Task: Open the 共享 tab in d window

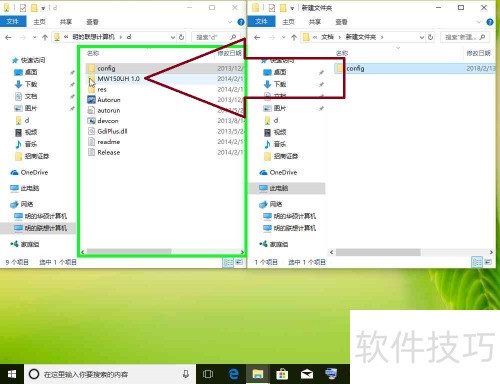Action: pos(66,22)
